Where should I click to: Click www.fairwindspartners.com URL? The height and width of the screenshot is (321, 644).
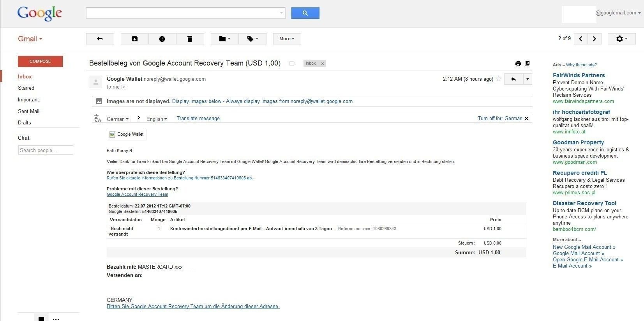point(583,101)
